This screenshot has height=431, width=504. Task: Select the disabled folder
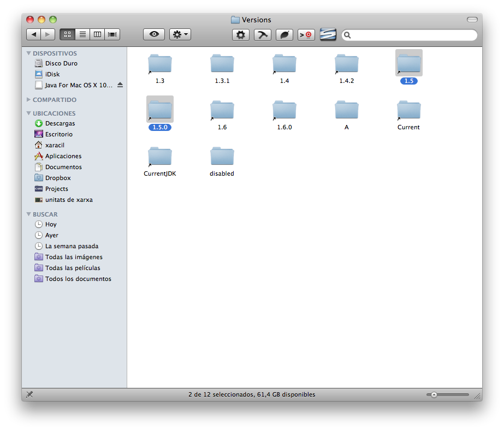222,157
